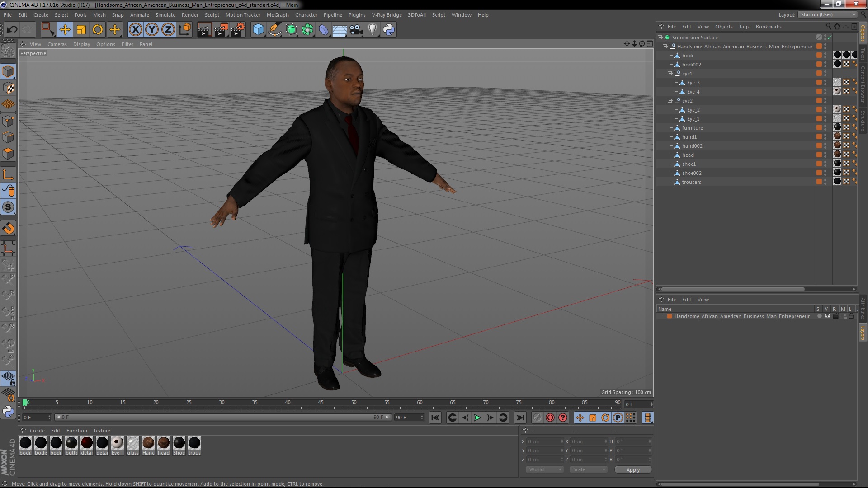868x488 pixels.
Task: Click the Subdivision Surface generator icon
Action: pyautogui.click(x=291, y=30)
